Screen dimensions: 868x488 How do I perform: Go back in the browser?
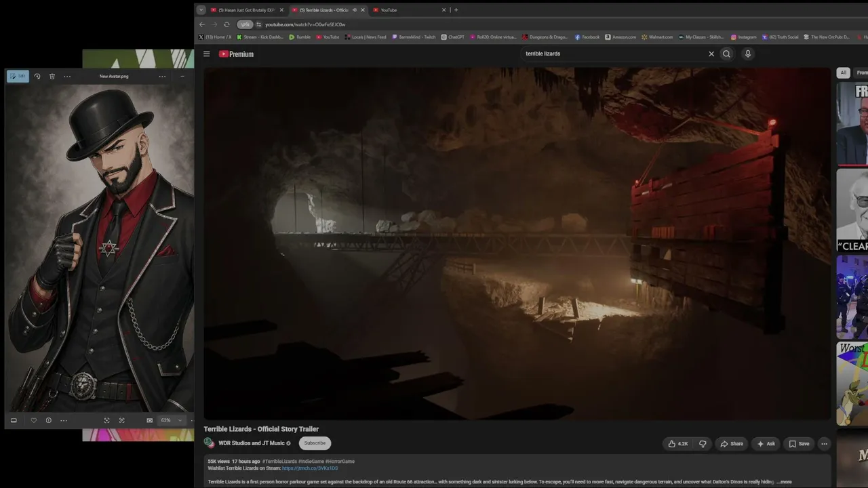[x=202, y=24]
